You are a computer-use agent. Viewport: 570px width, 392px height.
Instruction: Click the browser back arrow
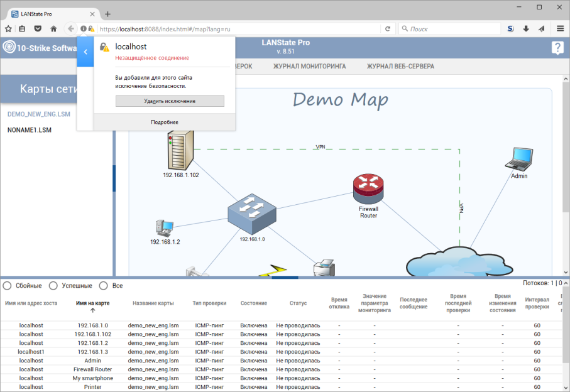coord(71,29)
